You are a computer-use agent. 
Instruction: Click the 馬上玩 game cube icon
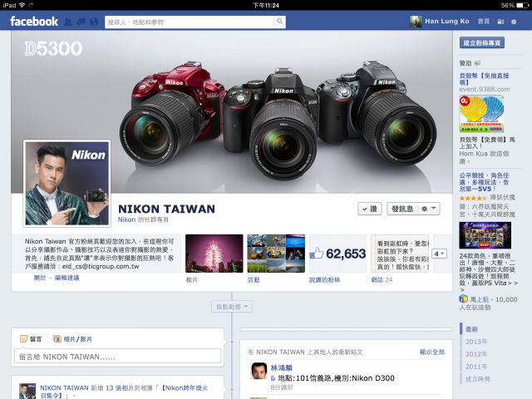pyautogui.click(x=463, y=298)
